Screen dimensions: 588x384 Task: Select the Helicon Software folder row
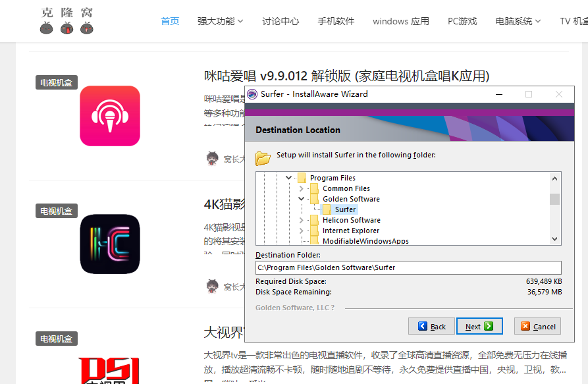click(x=352, y=220)
